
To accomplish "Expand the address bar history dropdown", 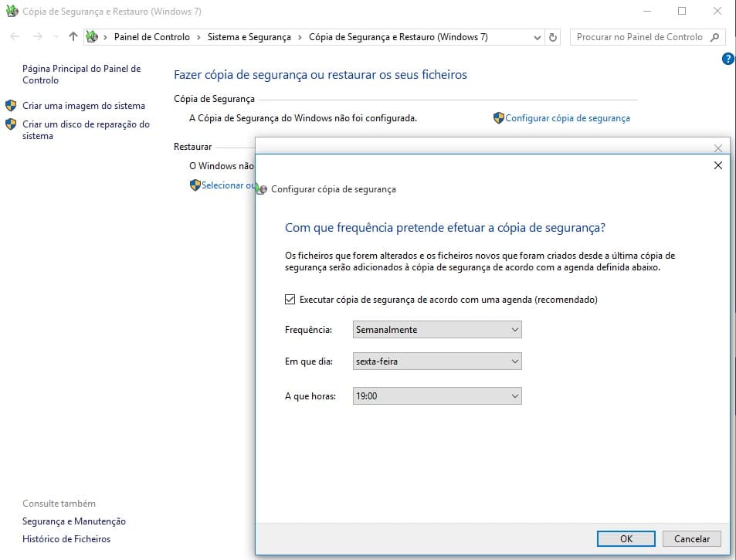I will click(538, 38).
